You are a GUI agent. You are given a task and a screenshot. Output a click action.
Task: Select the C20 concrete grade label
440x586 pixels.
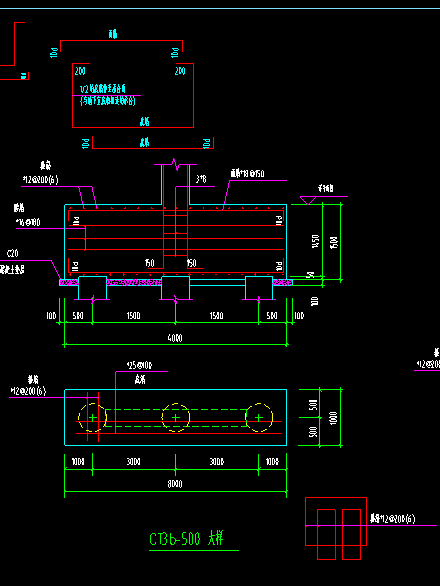coord(12,254)
